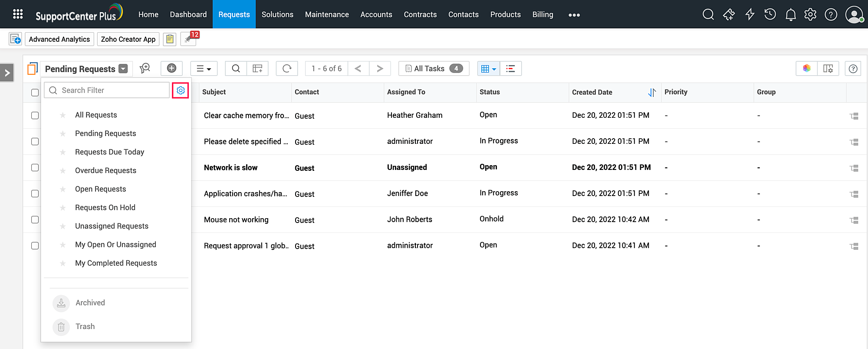
Task: Collapse the Pending Requests filter dropdown
Action: click(123, 69)
